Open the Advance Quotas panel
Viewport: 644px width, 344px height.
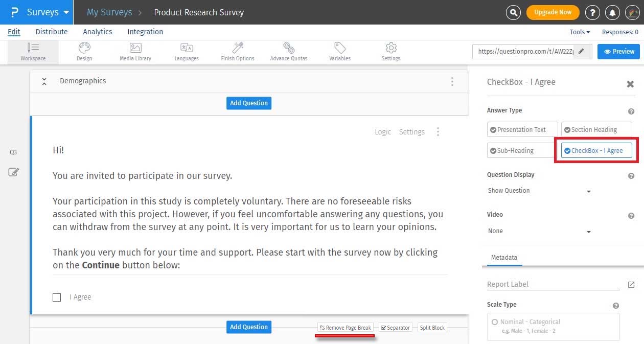288,51
